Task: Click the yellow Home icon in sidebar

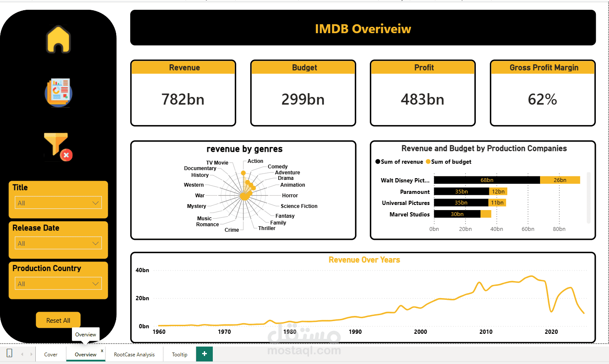Action: click(58, 39)
